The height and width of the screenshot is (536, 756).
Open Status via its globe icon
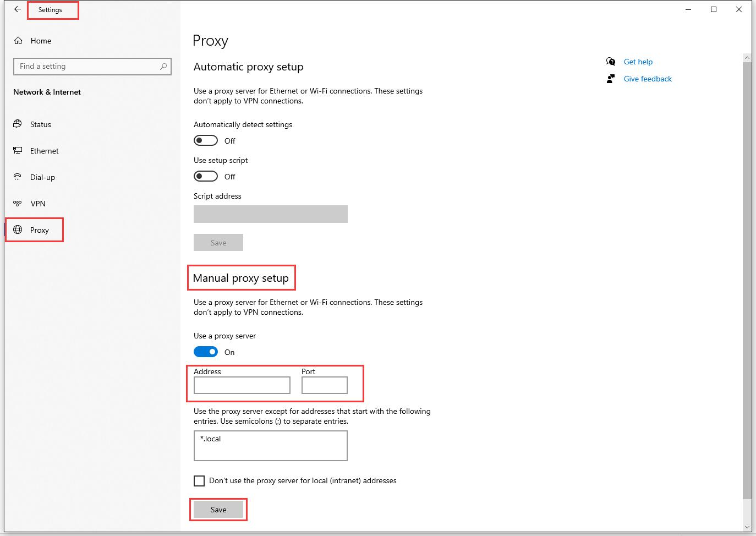coord(18,124)
